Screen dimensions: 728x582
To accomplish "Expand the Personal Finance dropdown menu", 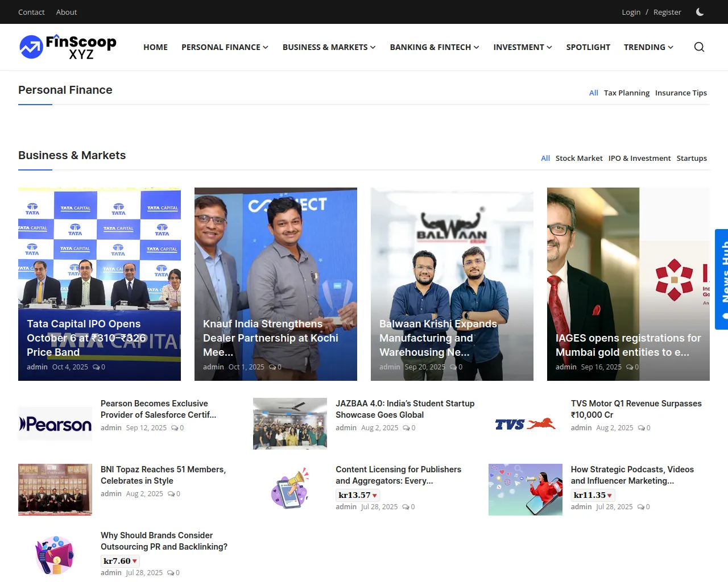I will [225, 47].
